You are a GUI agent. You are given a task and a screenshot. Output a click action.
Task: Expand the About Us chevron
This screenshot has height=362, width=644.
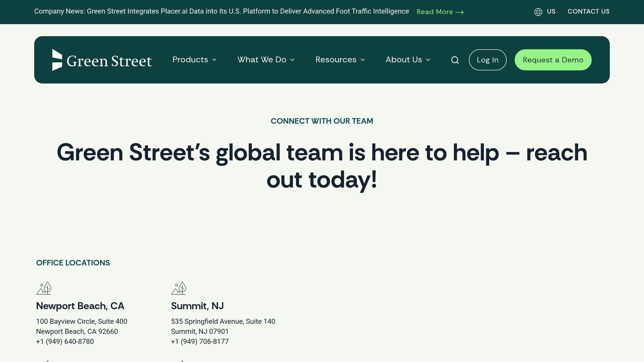428,60
